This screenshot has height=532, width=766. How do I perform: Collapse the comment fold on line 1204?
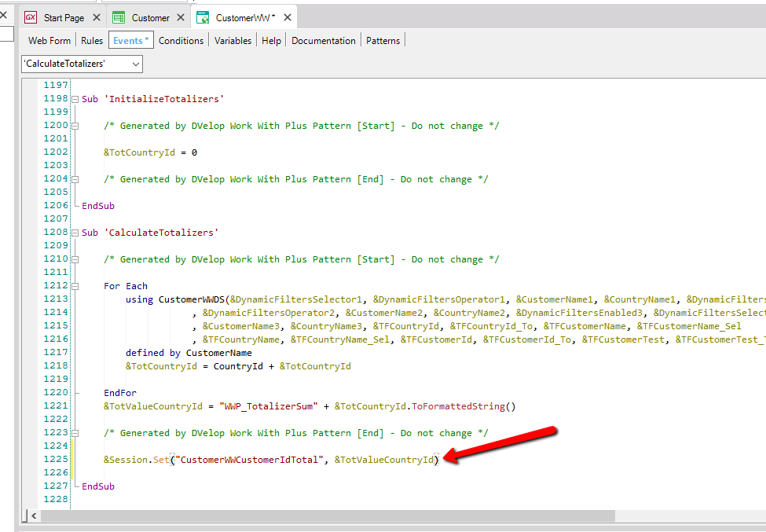[x=75, y=179]
